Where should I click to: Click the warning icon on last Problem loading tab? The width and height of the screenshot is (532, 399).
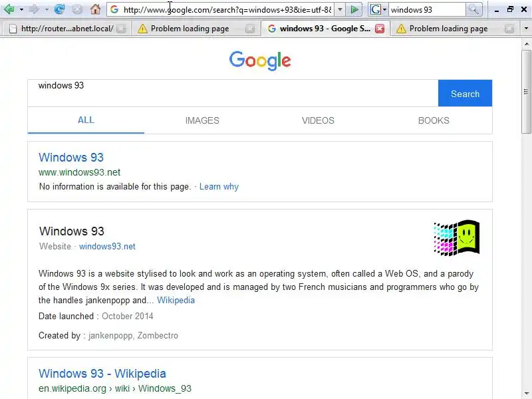click(401, 29)
